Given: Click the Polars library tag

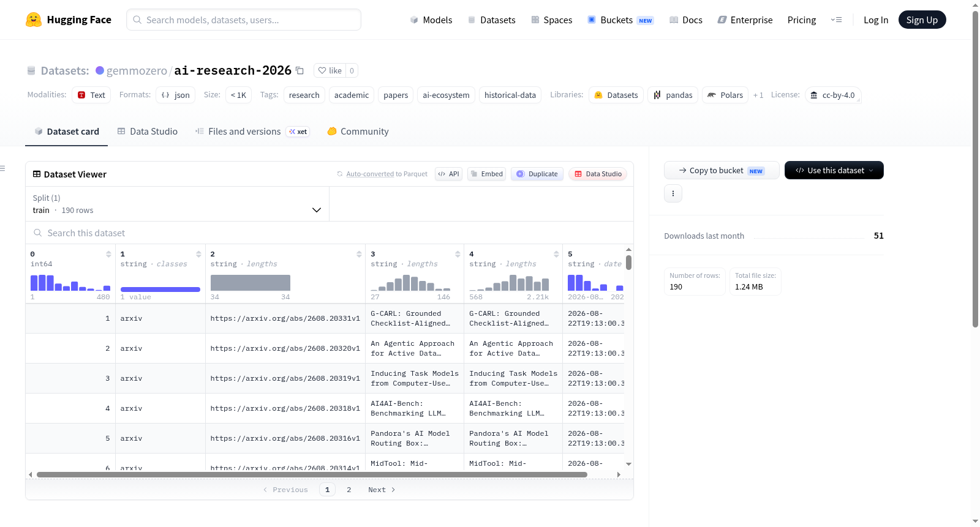Looking at the screenshot, I should [725, 95].
